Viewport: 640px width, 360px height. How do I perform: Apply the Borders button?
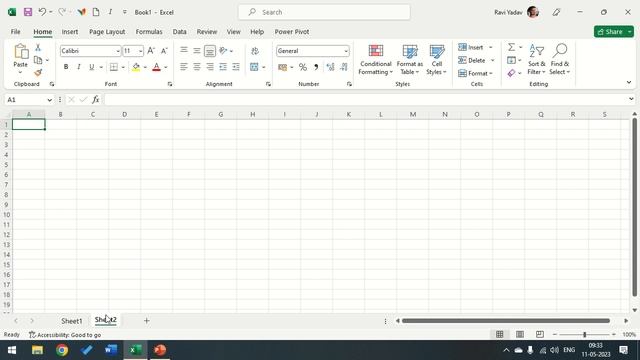114,67
